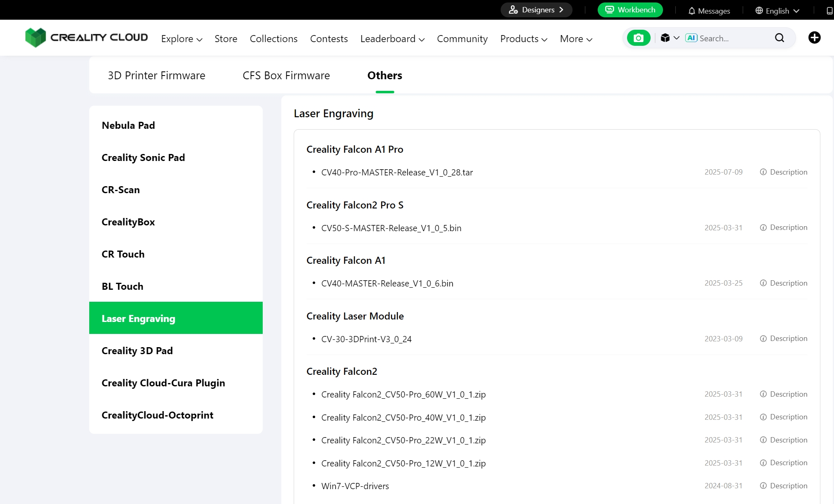Screen dimensions: 834x504
Task: Select Creality 3D Pad in sidebar
Action: tap(176, 351)
